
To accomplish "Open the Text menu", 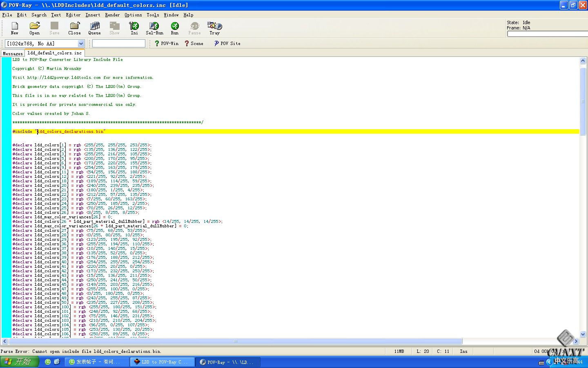I will [56, 15].
